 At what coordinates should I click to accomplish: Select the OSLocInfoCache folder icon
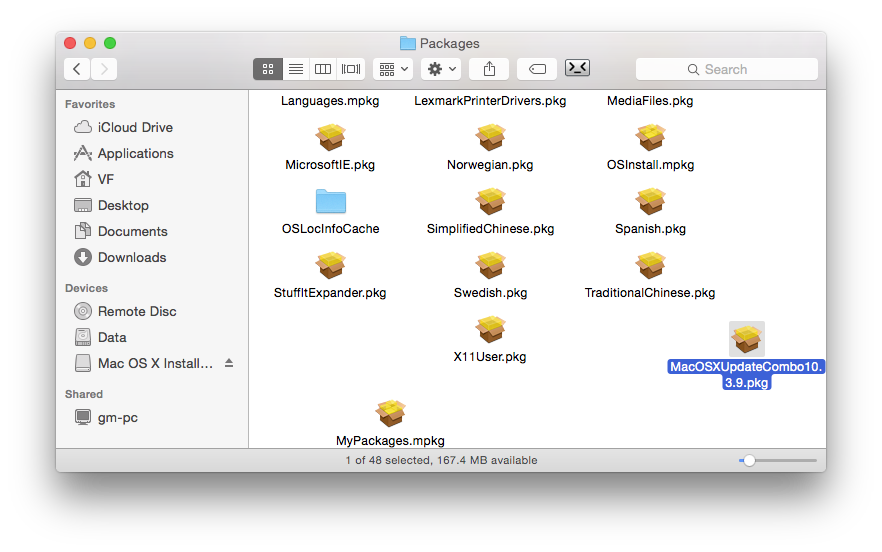coord(330,201)
